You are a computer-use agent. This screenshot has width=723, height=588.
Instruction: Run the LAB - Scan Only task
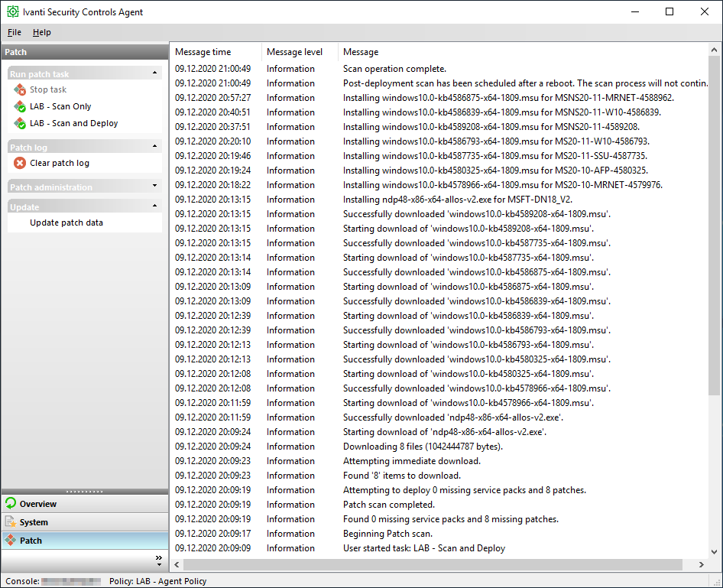pos(60,106)
